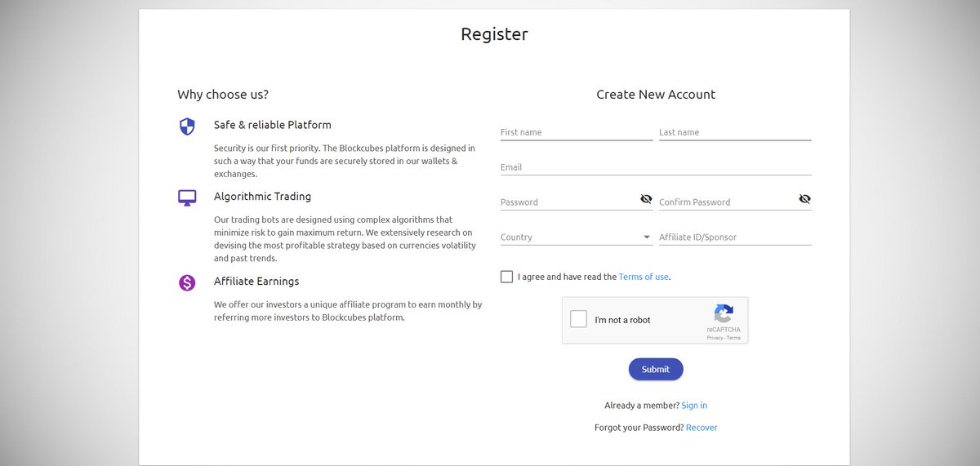
Task: Click the monitor icon beside Algorithmic Trading
Action: pyautogui.click(x=187, y=197)
